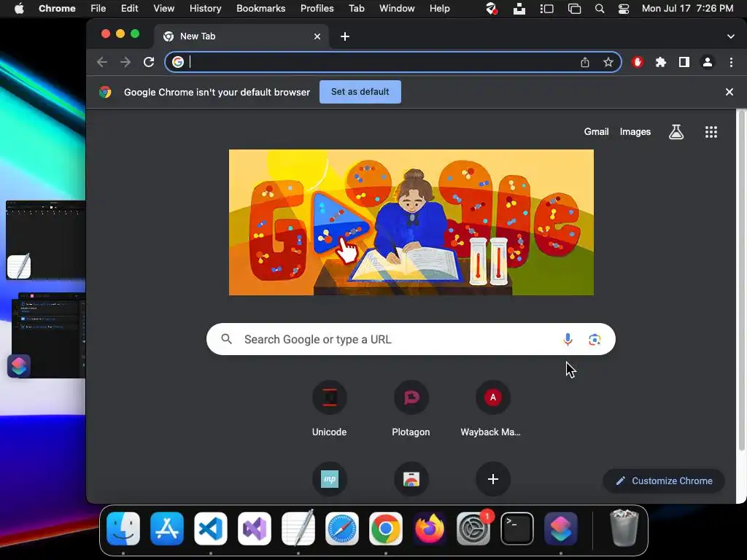The height and width of the screenshot is (560, 747).
Task: Click the forward navigation arrow
Action: click(125, 62)
